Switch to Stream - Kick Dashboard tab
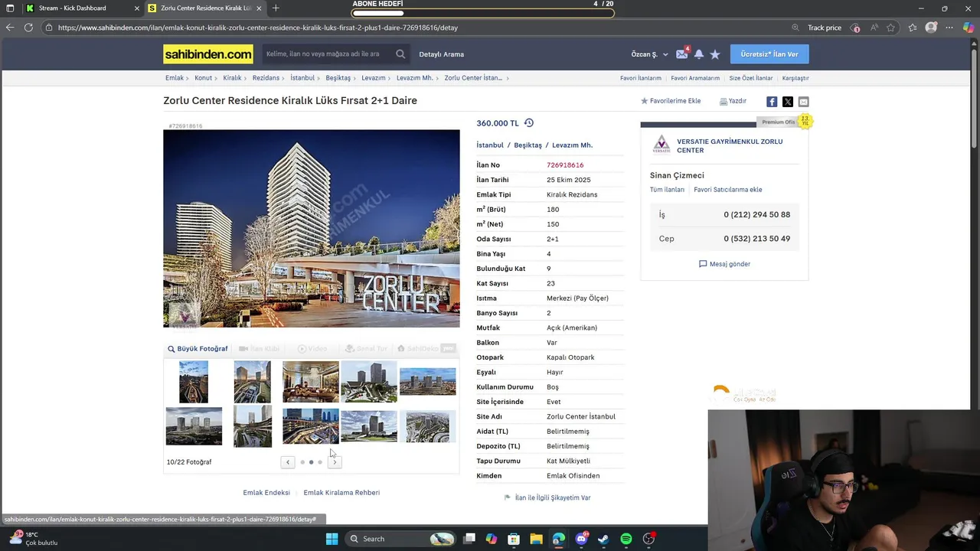 click(83, 8)
